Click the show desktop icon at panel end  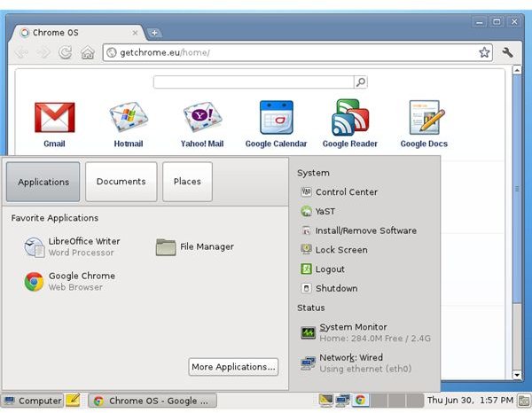tap(523, 401)
